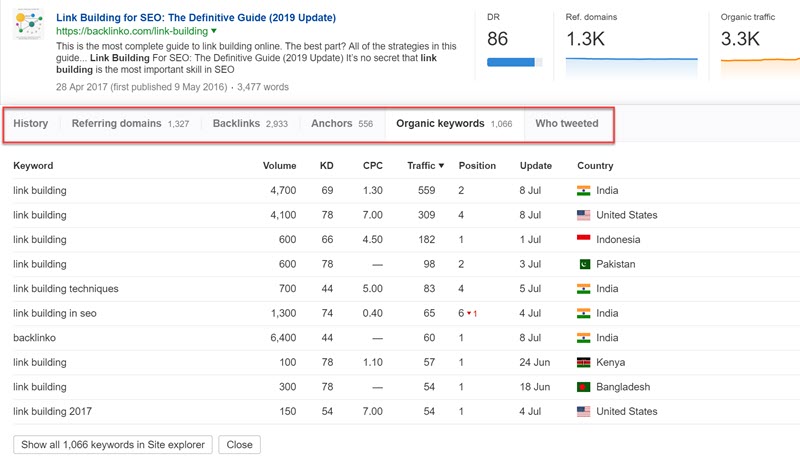Sort by the Position column header

point(477,166)
